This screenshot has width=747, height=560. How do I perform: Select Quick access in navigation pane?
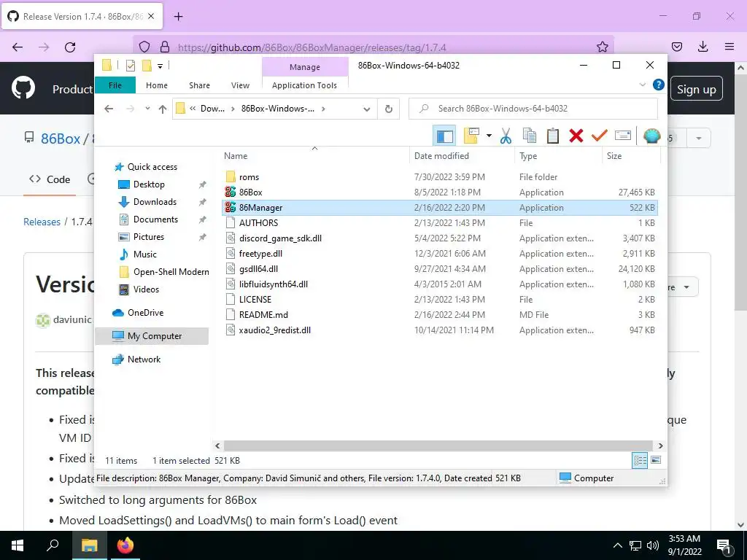152,167
